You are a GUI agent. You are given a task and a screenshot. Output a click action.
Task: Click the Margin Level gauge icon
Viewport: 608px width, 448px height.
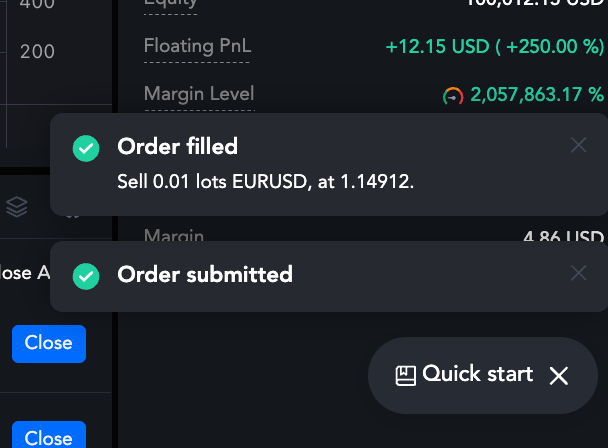pyautogui.click(x=453, y=96)
